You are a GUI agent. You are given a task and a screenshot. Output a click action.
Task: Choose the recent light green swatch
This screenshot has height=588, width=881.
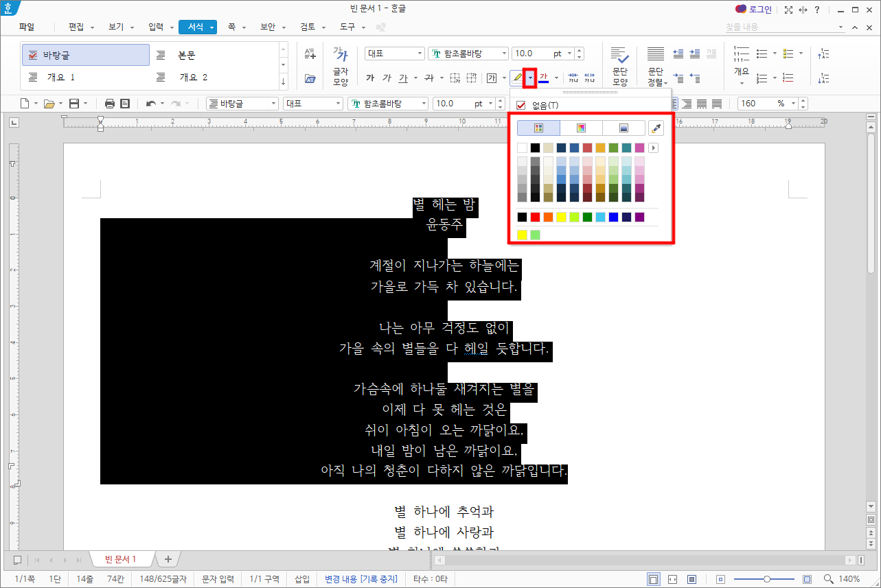(x=536, y=235)
